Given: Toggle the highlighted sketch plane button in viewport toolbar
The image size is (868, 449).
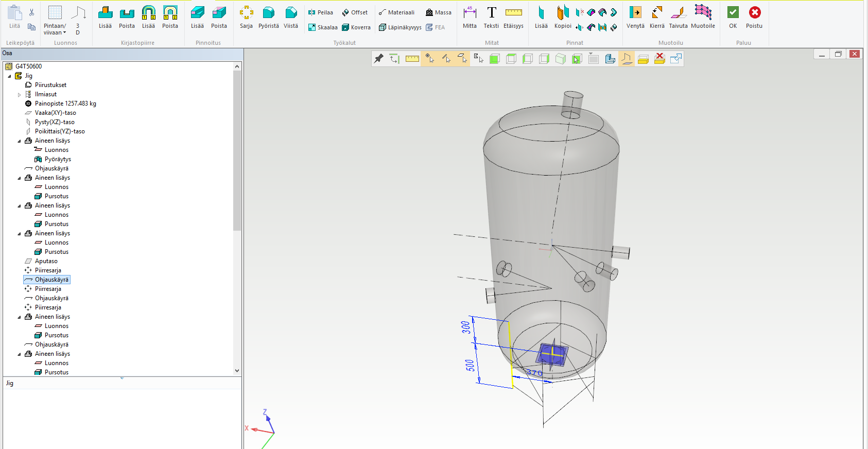Looking at the screenshot, I should pos(627,59).
